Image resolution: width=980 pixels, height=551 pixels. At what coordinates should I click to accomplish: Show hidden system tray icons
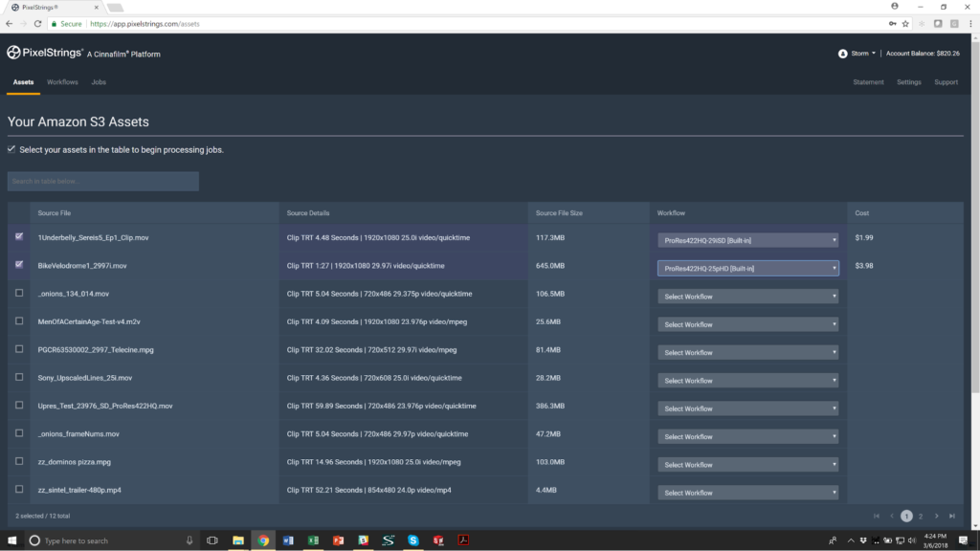point(851,540)
